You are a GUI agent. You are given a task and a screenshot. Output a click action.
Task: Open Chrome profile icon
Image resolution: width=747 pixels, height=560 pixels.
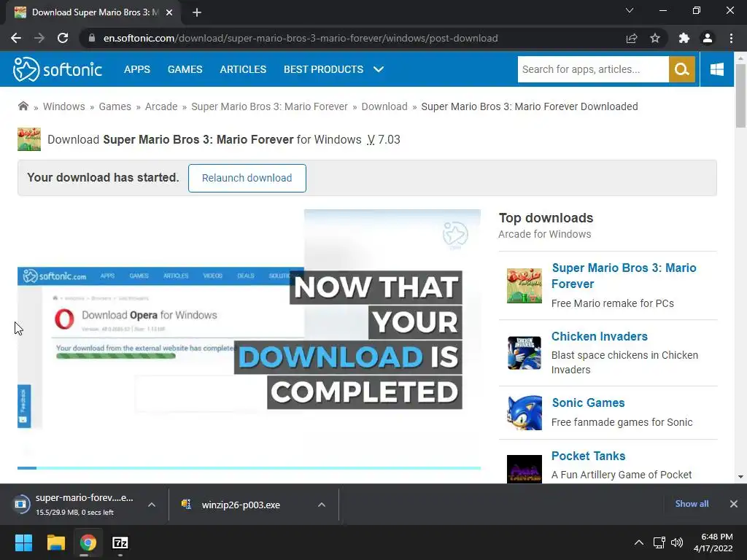click(708, 38)
